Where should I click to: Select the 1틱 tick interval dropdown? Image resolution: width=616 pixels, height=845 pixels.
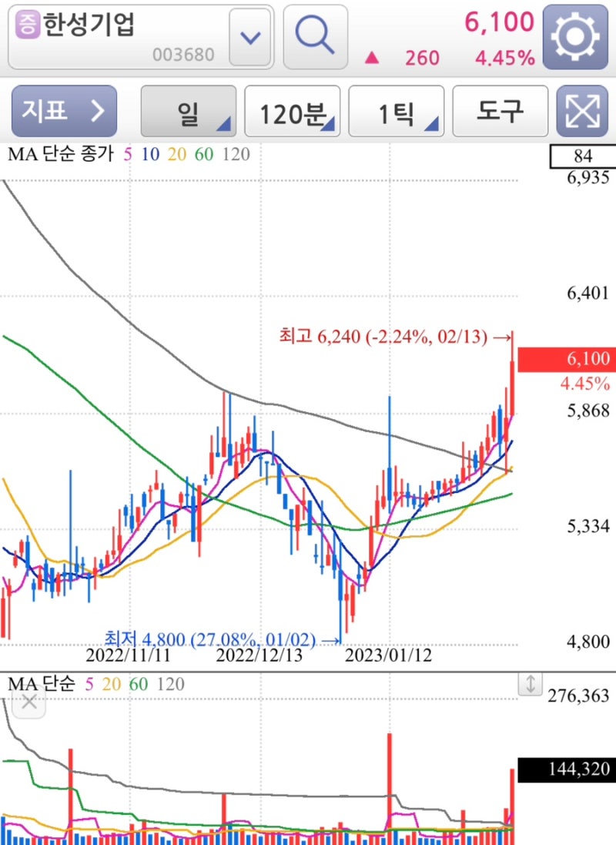[397, 111]
